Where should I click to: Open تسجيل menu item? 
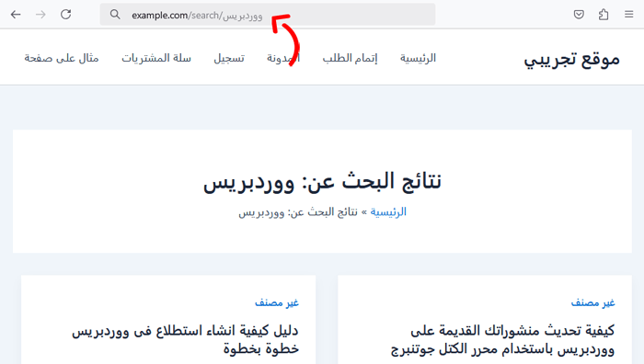(x=229, y=58)
